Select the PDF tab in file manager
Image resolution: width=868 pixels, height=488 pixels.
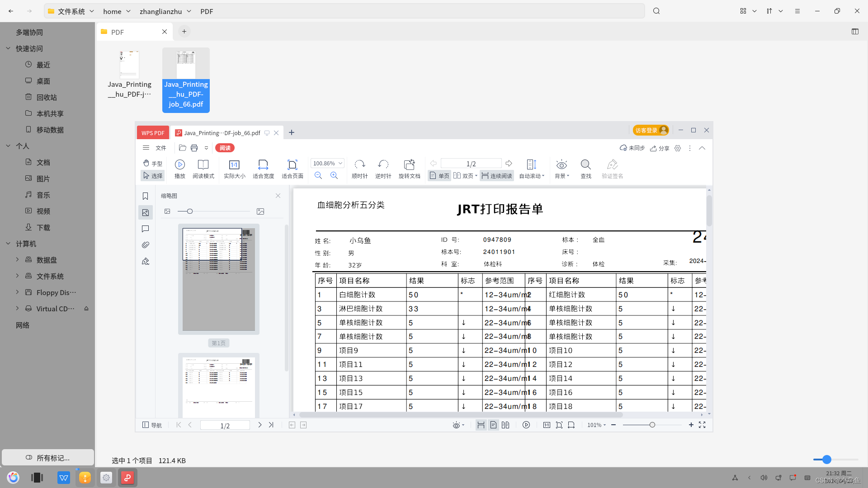[x=135, y=32]
